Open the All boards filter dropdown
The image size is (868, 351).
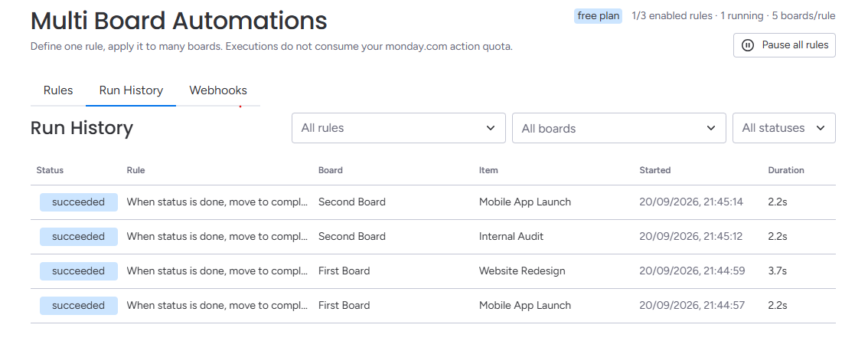tap(619, 128)
